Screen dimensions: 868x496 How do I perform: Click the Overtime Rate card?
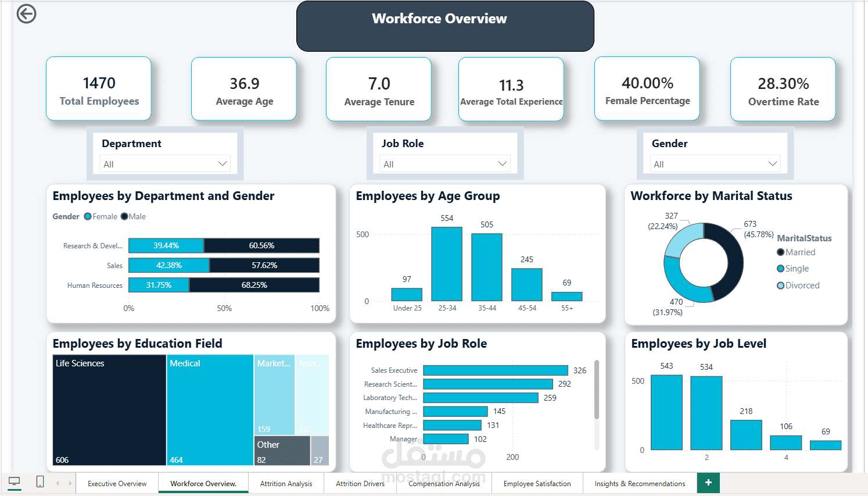click(x=783, y=89)
